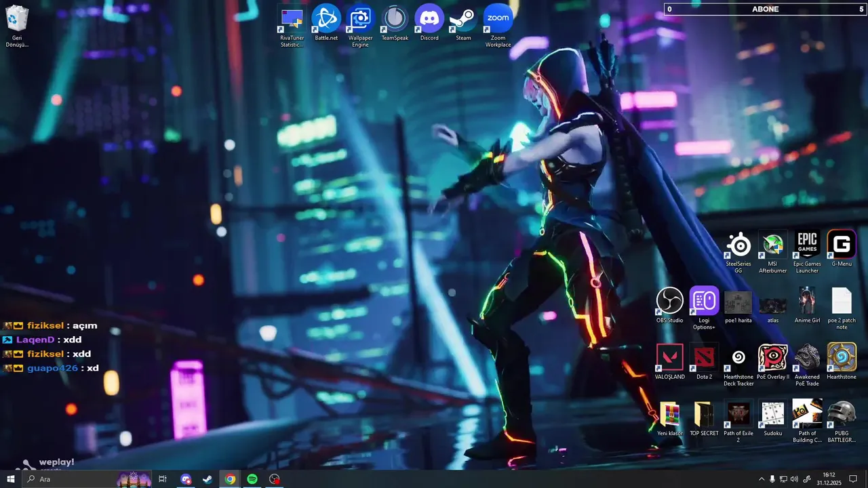868x488 pixels.
Task: Select the Anime Girl file icon
Action: (807, 305)
